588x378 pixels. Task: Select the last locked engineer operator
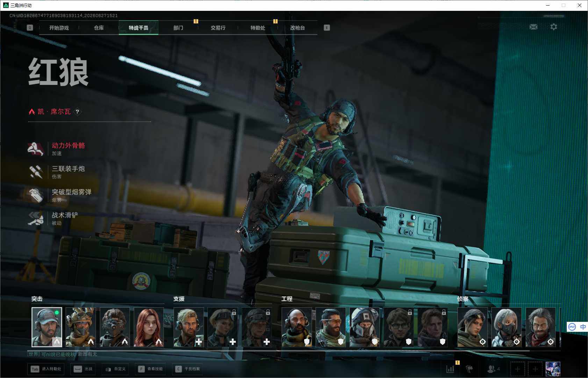(432, 327)
